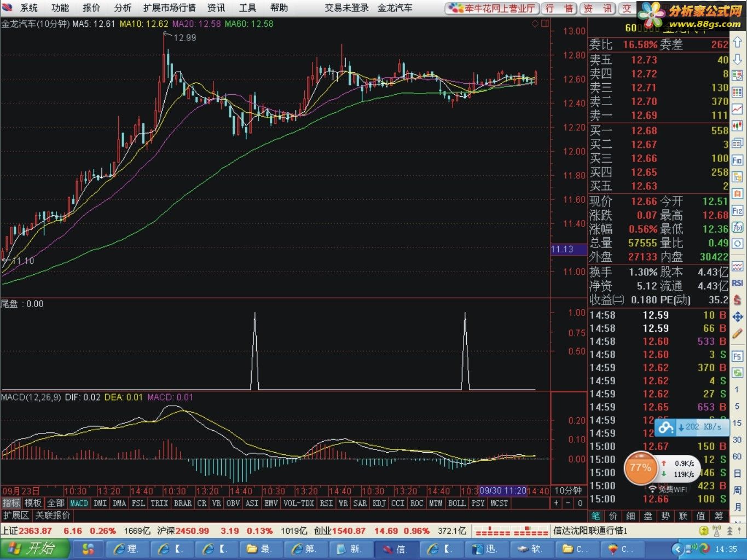Select the blue four-way move arrows icon

coord(737,317)
